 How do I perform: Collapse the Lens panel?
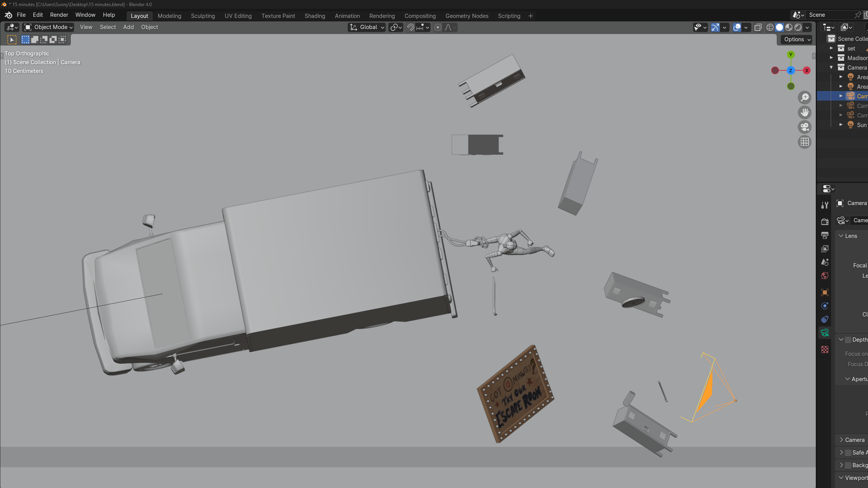841,236
